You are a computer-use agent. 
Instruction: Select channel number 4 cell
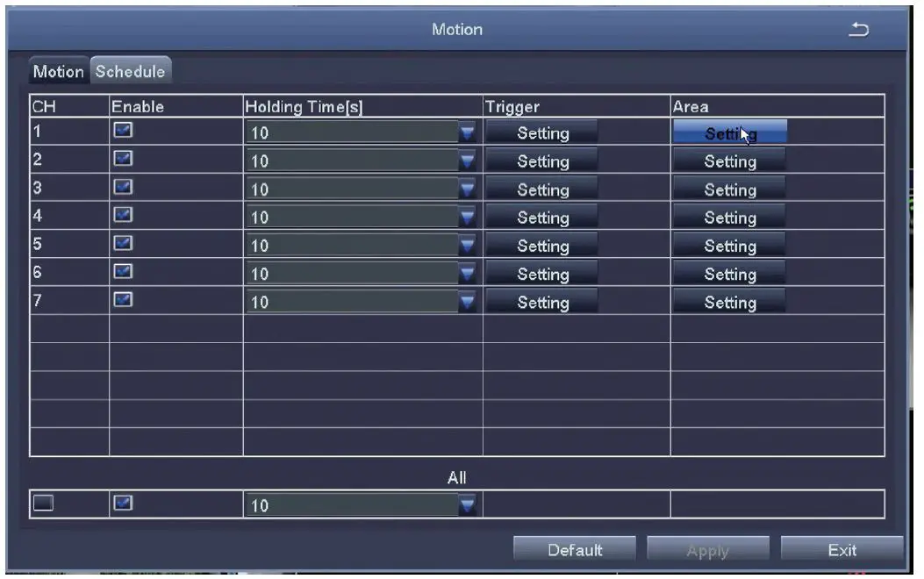point(69,215)
